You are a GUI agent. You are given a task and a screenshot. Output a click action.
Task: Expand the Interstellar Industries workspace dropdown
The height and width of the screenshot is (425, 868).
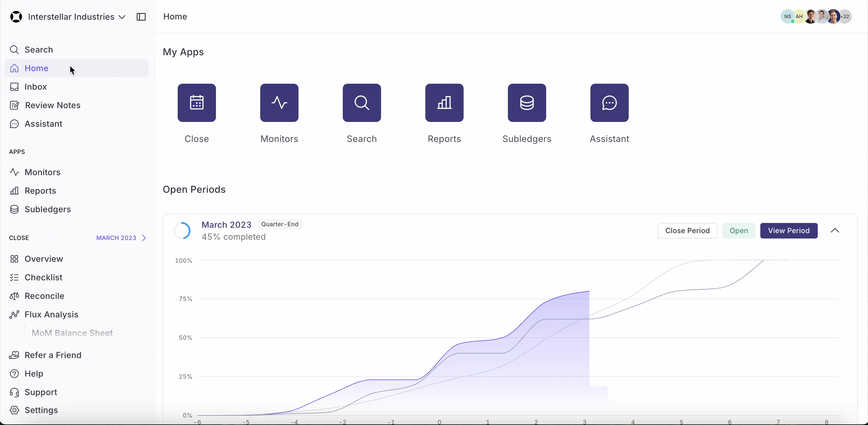pyautogui.click(x=122, y=17)
